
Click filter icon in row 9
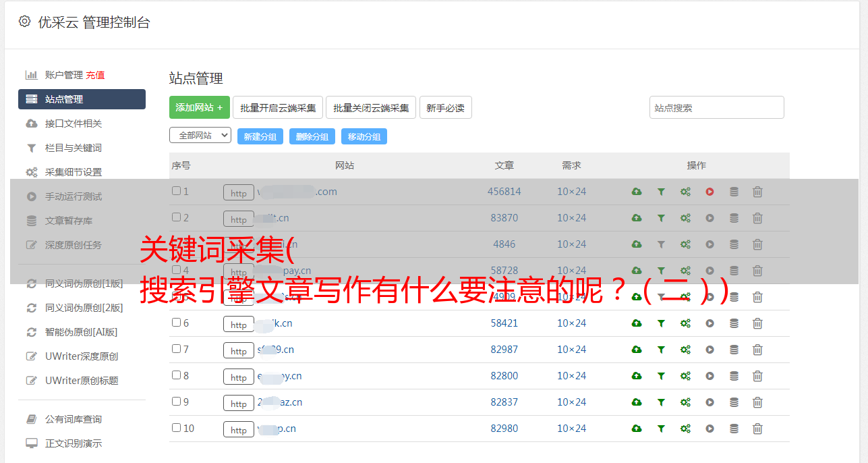tap(661, 402)
